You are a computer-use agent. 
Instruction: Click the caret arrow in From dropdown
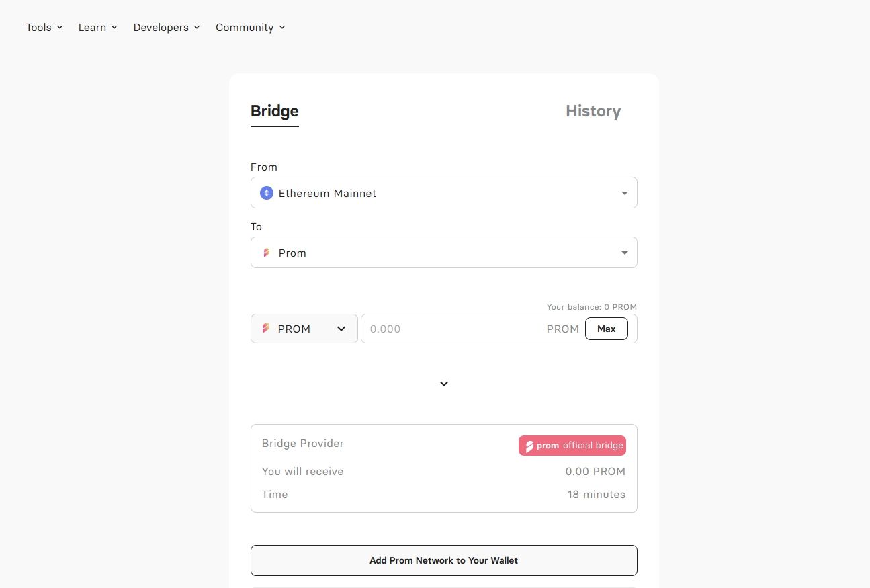[x=625, y=194]
